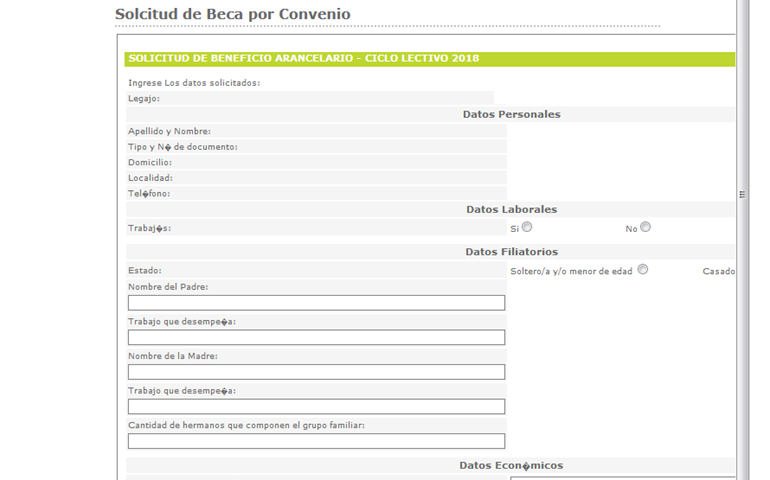770x480 pixels.
Task: Click the Nombre del Padre text field
Action: [x=316, y=303]
